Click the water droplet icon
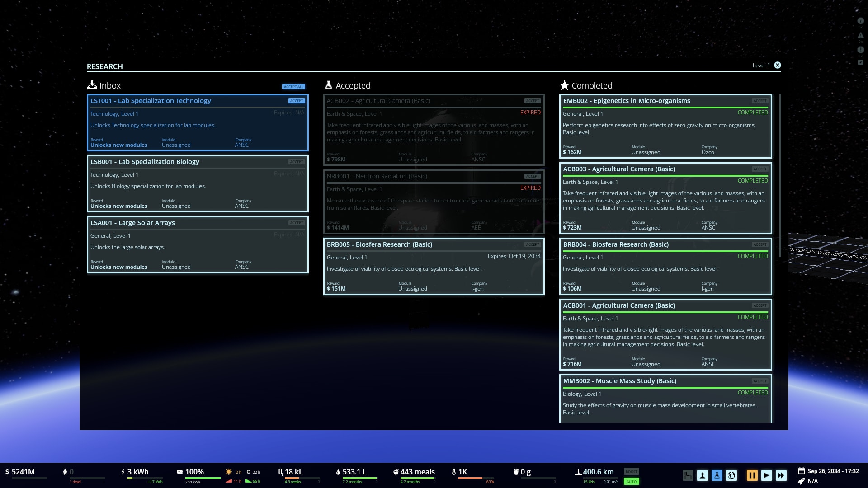Screen dimensions: 868x488 [338, 472]
